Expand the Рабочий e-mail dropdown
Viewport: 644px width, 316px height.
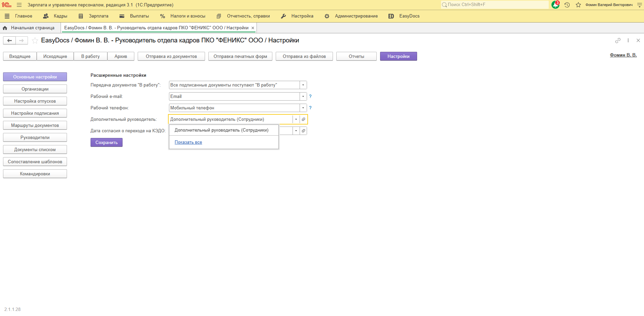point(303,96)
